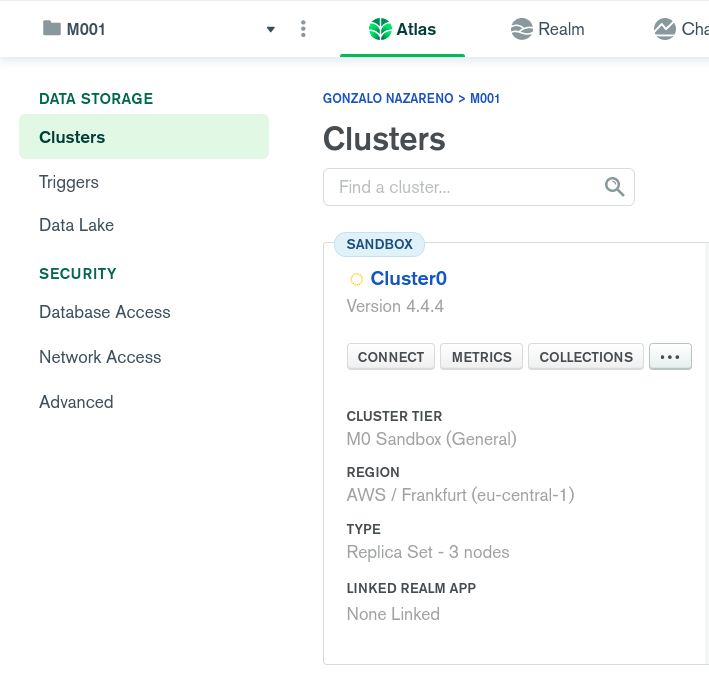The image size is (709, 679).
Task: Click the METRICS button
Action: click(x=481, y=357)
